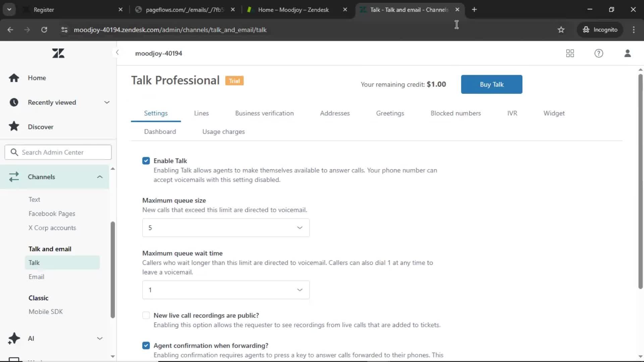644x362 pixels.
Task: Go back in browser history
Action: pyautogui.click(x=10, y=30)
